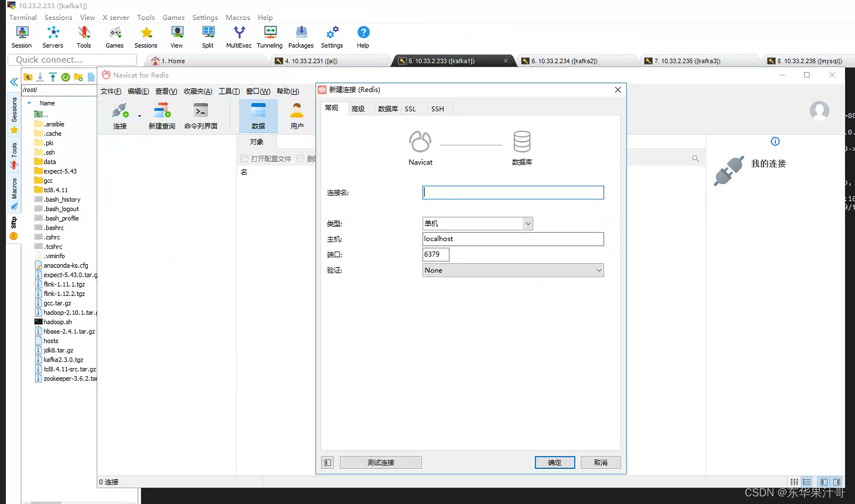Open MobaXterm Macros menu

(x=238, y=18)
